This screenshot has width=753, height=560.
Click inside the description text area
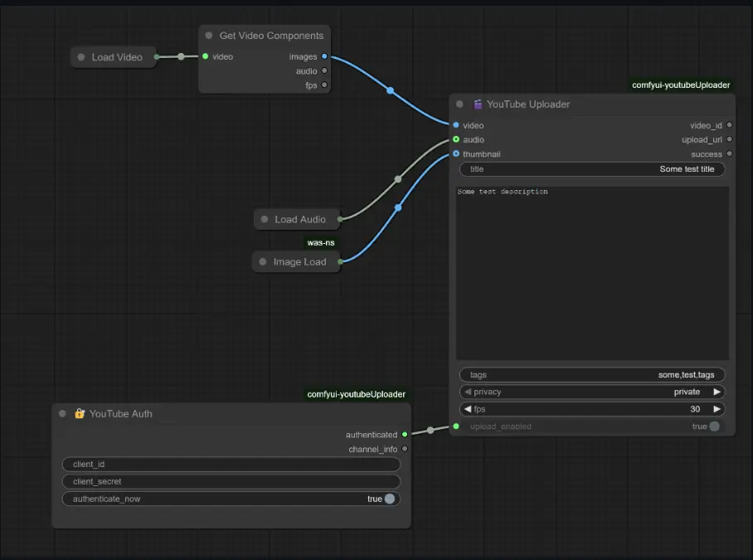592,274
